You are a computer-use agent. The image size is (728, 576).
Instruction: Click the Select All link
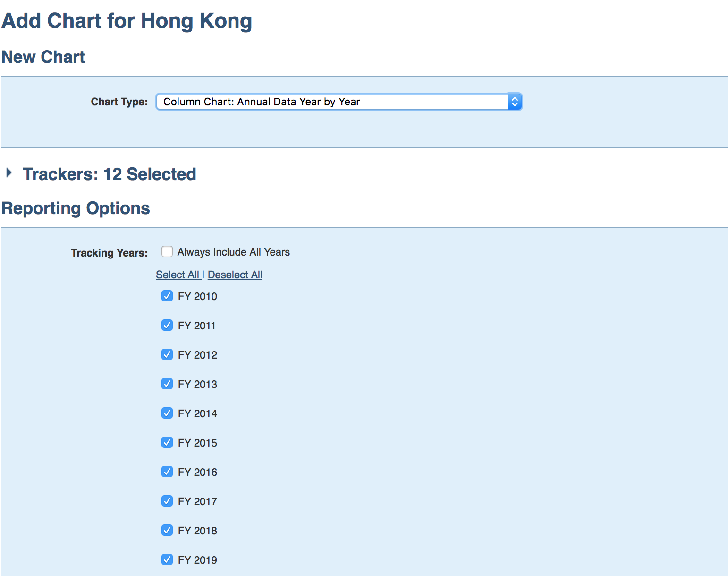(178, 275)
